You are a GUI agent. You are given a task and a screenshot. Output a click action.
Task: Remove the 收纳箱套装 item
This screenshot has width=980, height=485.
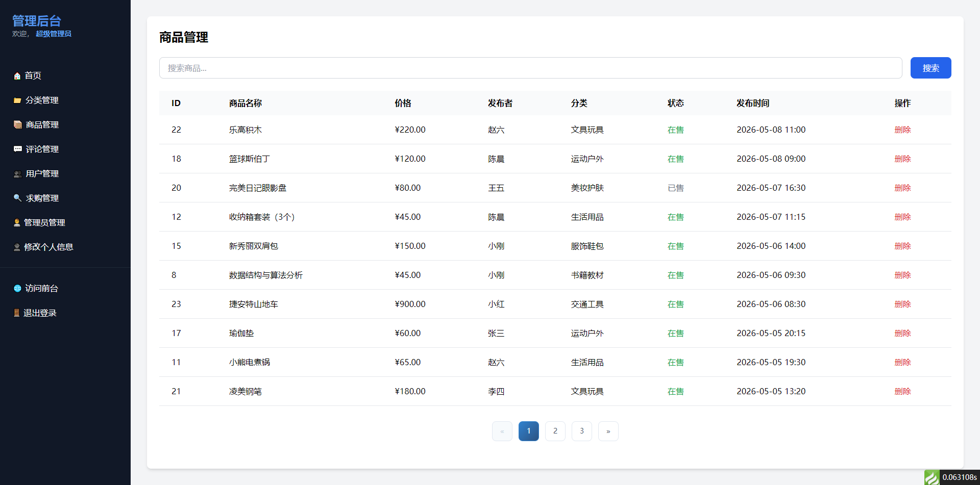coord(902,217)
